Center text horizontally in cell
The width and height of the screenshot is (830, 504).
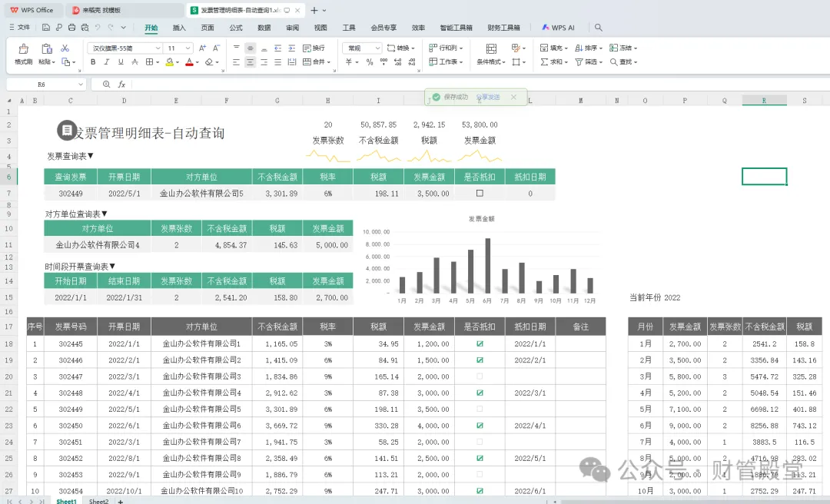250,62
